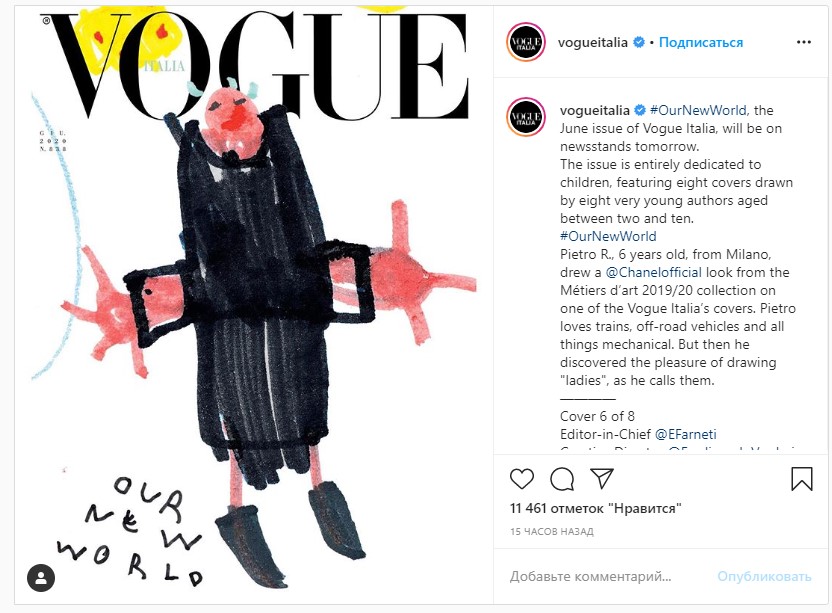Like the post with the heart icon

tap(522, 479)
